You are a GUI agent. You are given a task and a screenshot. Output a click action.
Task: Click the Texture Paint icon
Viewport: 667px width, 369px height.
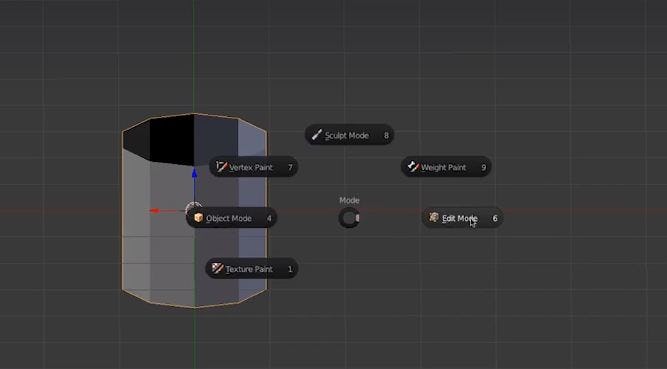pos(217,268)
